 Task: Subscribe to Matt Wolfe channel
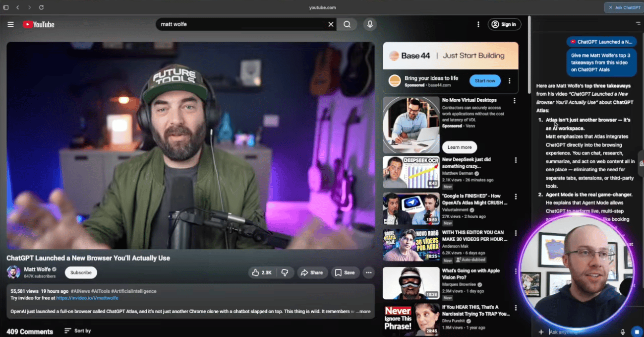point(81,272)
